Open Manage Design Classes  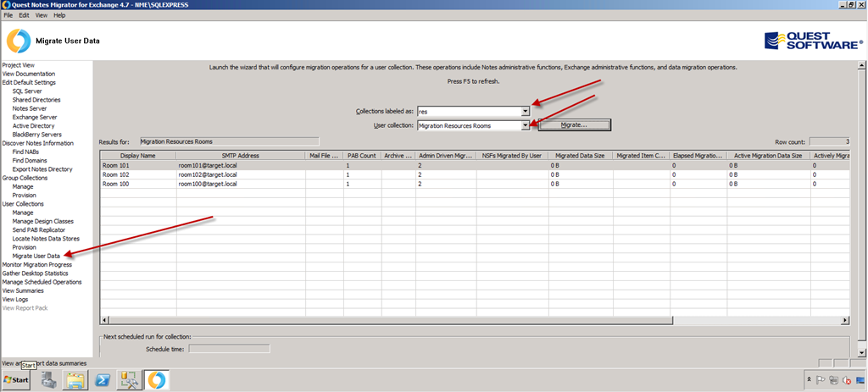[x=42, y=221]
